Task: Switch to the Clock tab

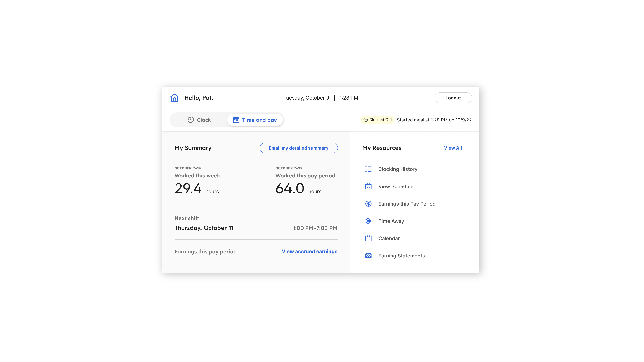Action: 199,120
